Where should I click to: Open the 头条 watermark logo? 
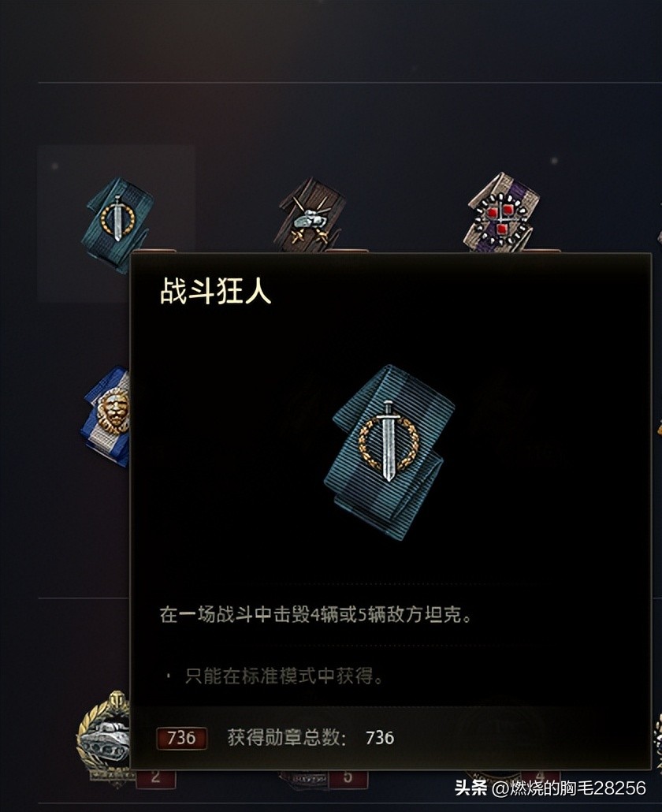(x=471, y=788)
